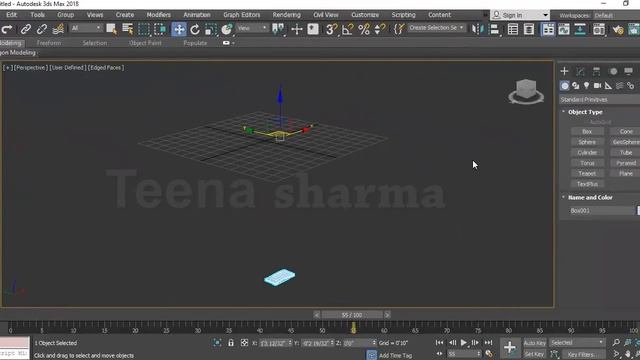This screenshot has width=640, height=360.
Task: Select the Select Object tool
Action: [111, 29]
